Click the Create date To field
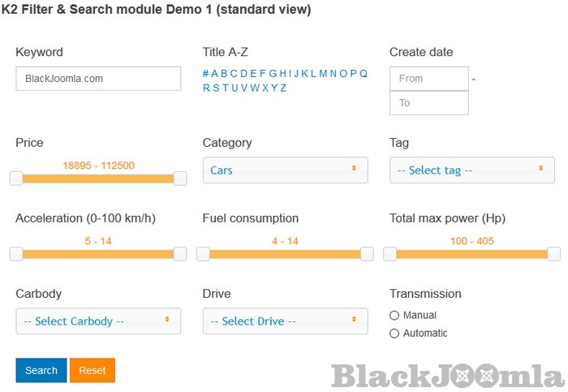The width and height of the screenshot is (568, 392). [428, 103]
